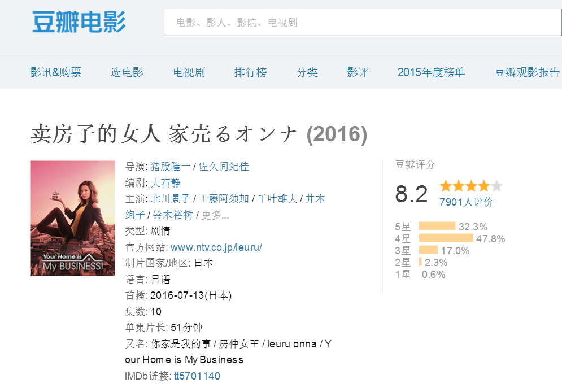The height and width of the screenshot is (392, 562).
Task: Focus the movie search input field
Action: tap(361, 23)
